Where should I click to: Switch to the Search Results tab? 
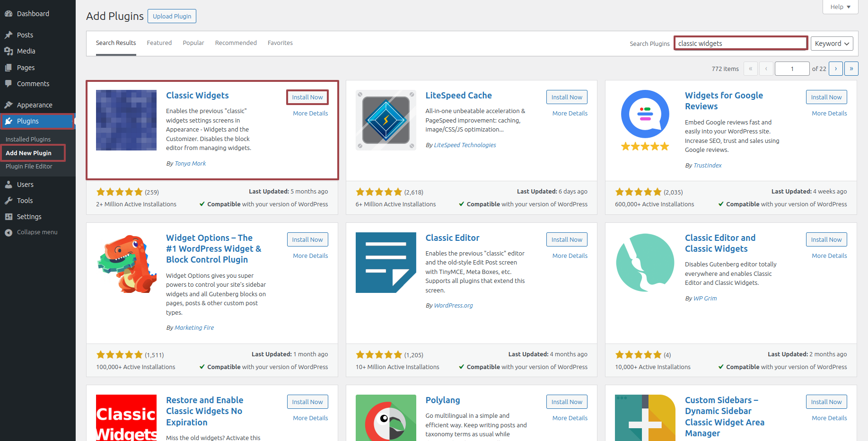coord(116,43)
